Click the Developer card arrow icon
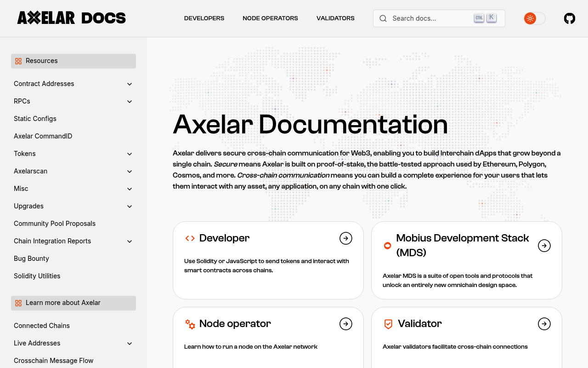The image size is (588, 368). (x=346, y=238)
